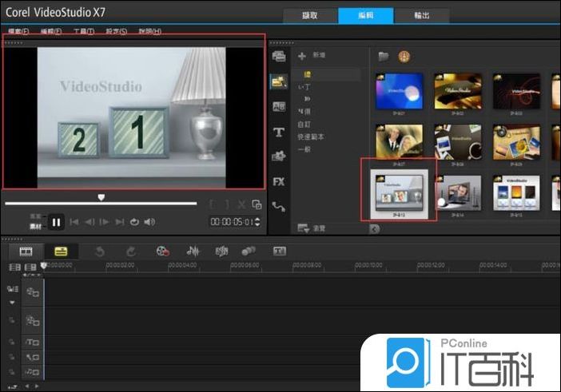The width and height of the screenshot is (561, 392).
Task: Switch to Storyboard view
Action: click(x=26, y=251)
